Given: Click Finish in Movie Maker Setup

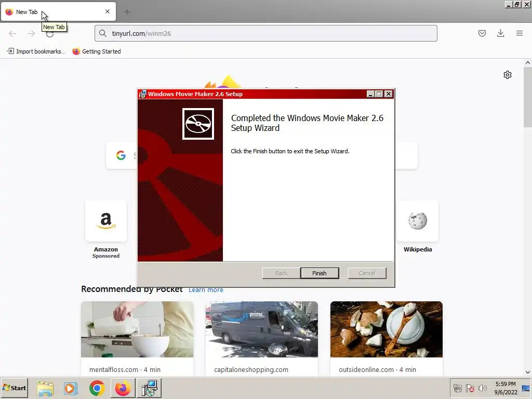Looking at the screenshot, I should (320, 273).
